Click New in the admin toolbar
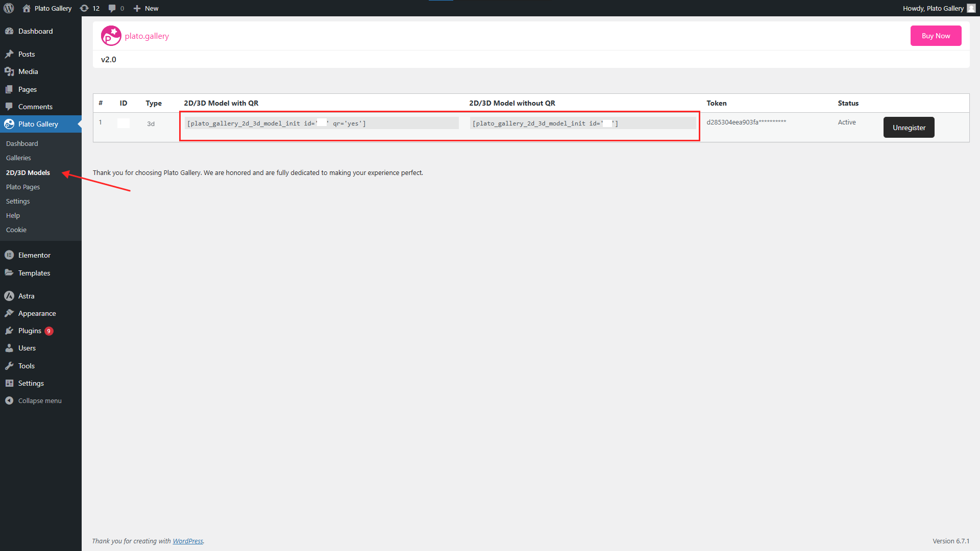The image size is (980, 551). [x=145, y=8]
